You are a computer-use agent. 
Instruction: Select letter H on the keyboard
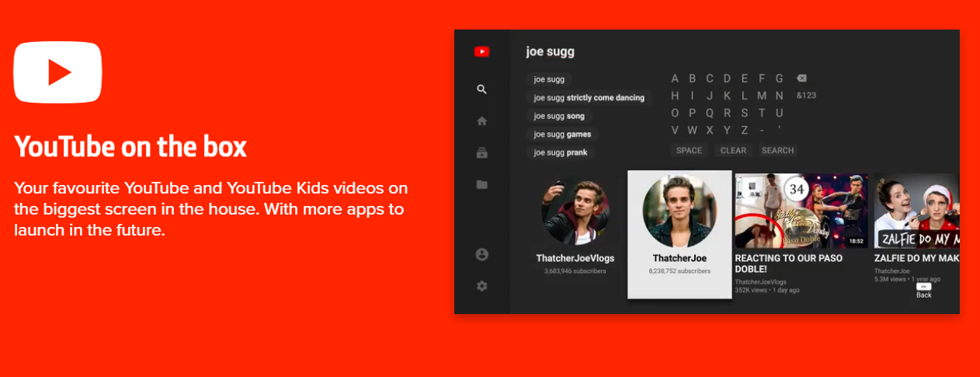click(x=675, y=96)
